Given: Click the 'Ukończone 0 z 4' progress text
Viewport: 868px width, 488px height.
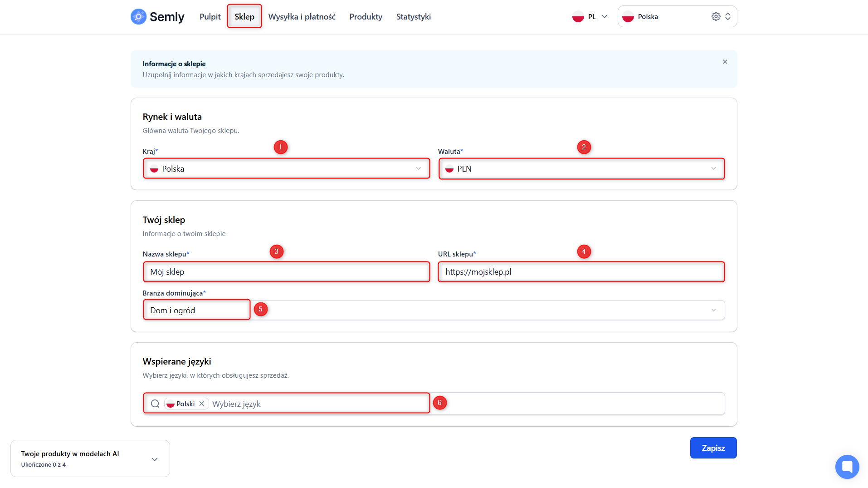Looking at the screenshot, I should [44, 464].
